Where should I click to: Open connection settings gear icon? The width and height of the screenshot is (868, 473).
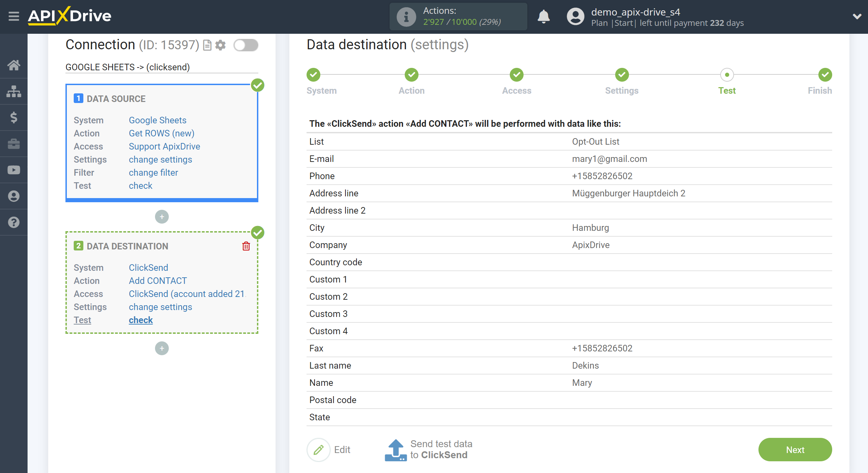point(220,45)
